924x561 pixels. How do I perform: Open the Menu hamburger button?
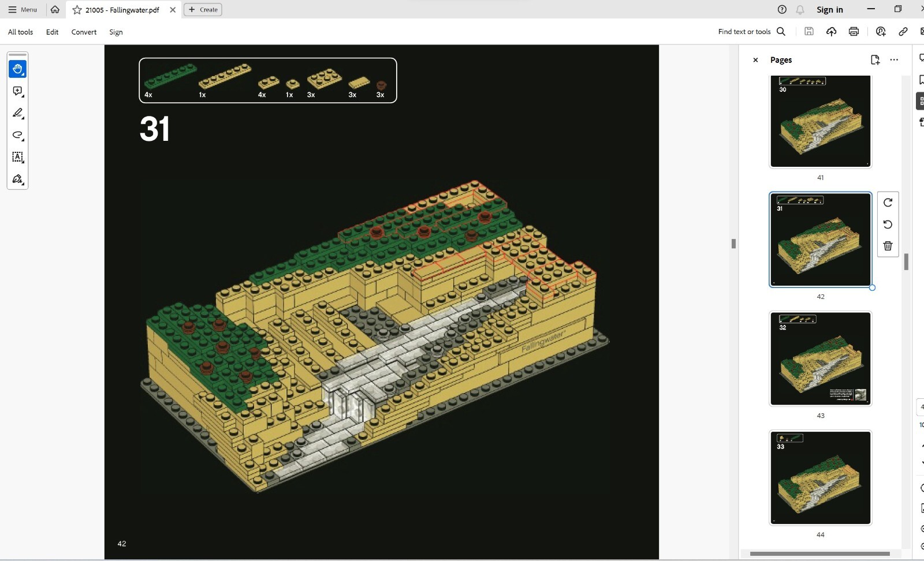click(x=23, y=10)
